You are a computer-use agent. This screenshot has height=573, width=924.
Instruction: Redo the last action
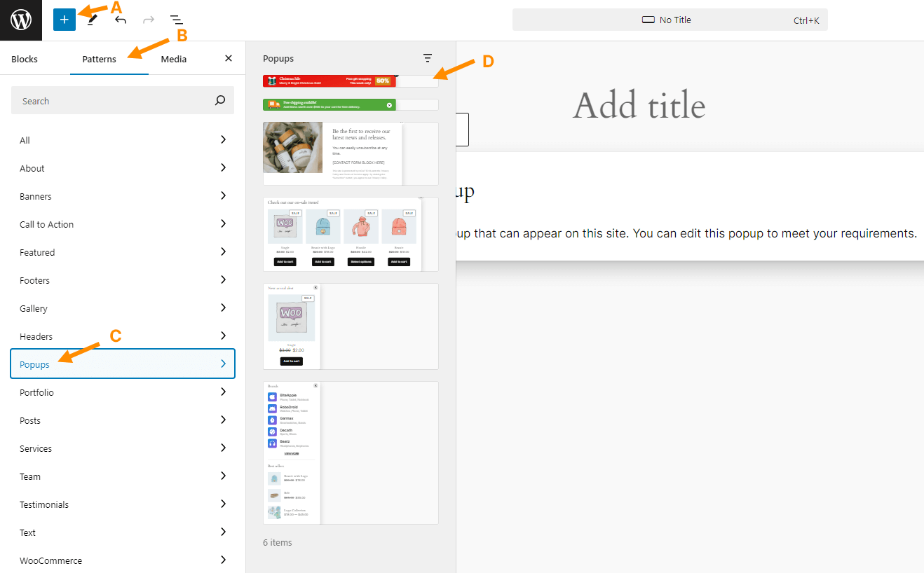tap(148, 20)
